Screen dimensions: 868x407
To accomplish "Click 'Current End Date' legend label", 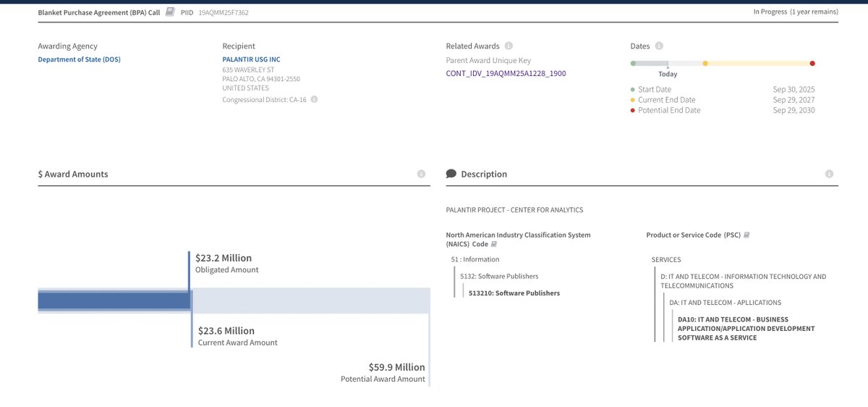I will pos(667,100).
